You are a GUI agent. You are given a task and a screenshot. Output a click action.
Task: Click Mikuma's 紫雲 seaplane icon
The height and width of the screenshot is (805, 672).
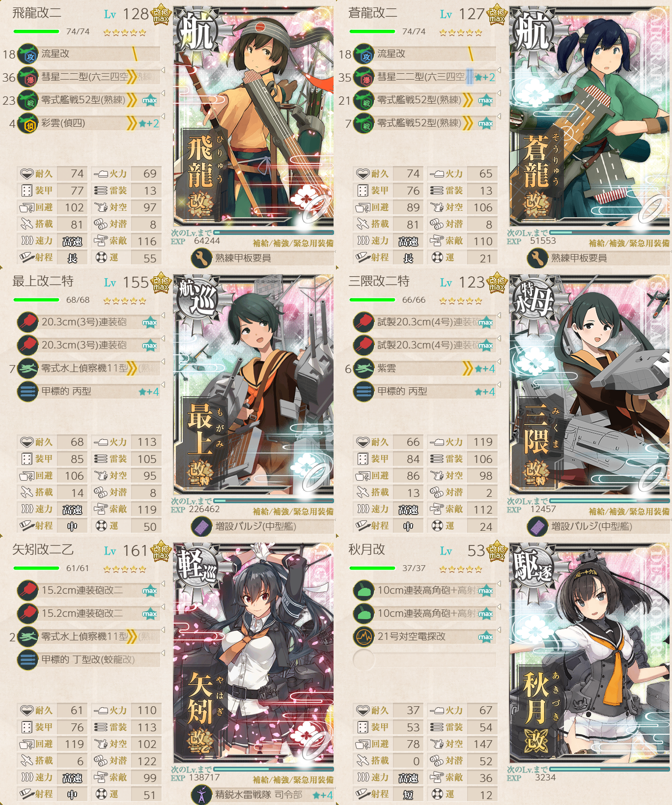[x=364, y=369]
